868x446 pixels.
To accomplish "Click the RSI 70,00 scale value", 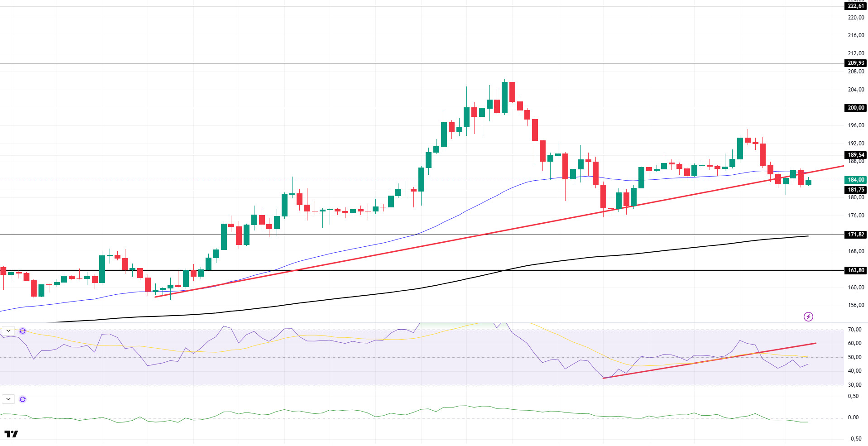I will pyautogui.click(x=855, y=330).
